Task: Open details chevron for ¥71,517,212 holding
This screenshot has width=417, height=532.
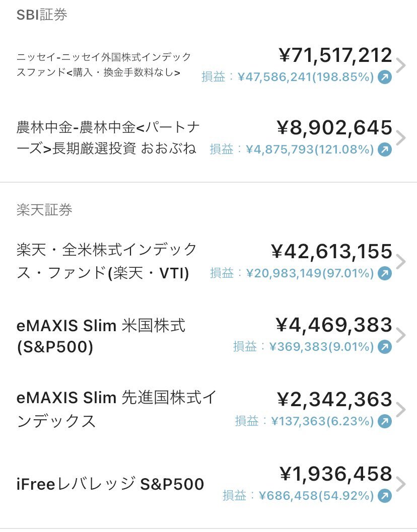Action: pos(401,65)
